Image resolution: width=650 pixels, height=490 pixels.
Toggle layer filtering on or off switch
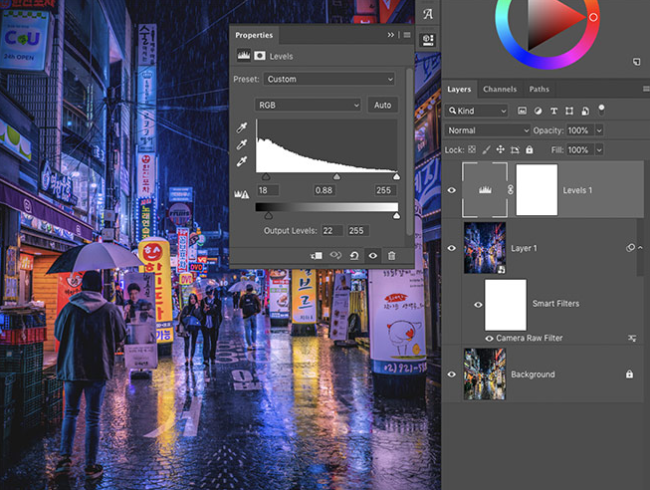[601, 110]
